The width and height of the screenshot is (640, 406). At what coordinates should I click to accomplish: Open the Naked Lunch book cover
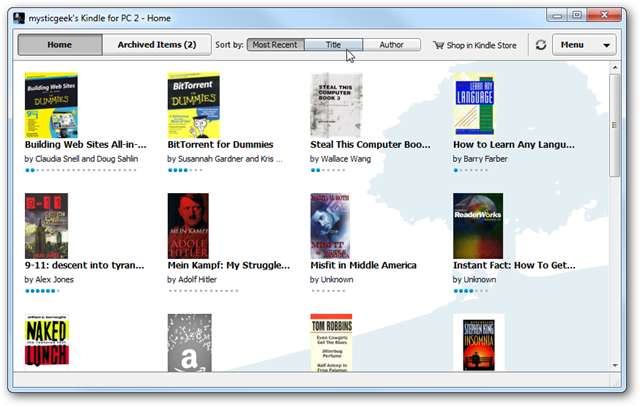click(47, 339)
